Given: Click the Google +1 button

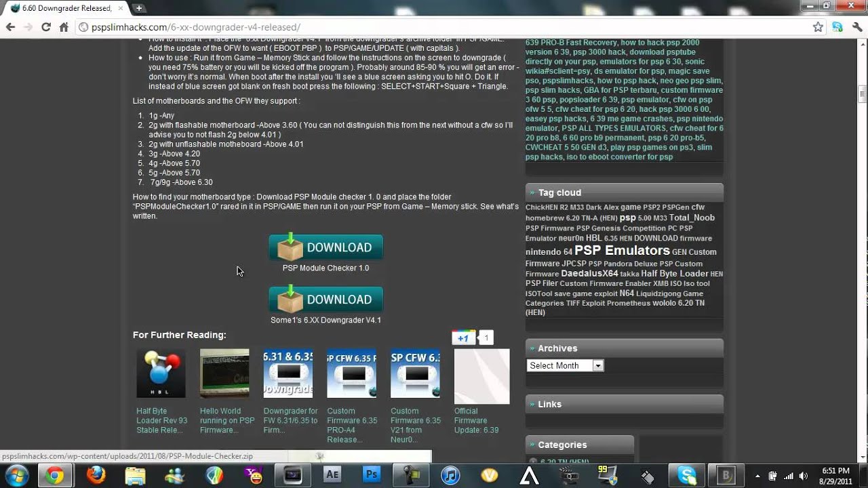Looking at the screenshot, I should click(x=464, y=338).
